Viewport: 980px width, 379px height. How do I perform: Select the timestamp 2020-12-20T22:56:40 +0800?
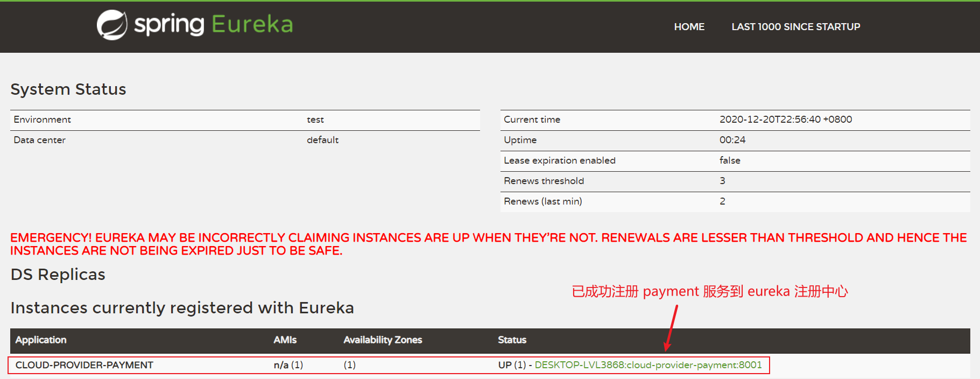click(x=786, y=120)
